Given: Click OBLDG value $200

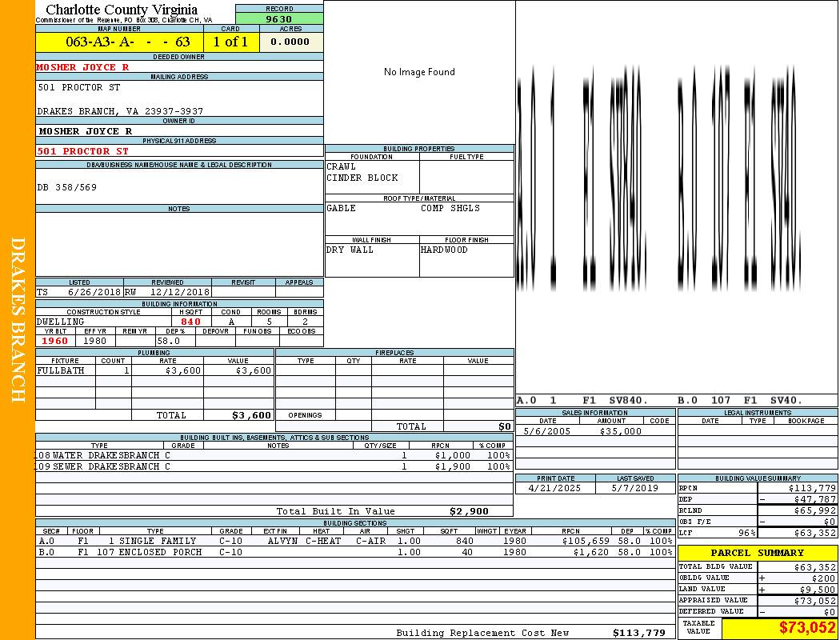Looking at the screenshot, I should click(823, 578).
